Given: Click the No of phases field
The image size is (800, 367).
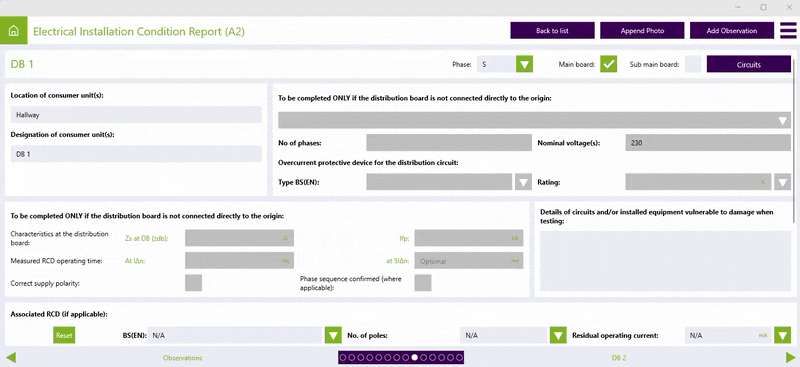Looking at the screenshot, I should 449,143.
